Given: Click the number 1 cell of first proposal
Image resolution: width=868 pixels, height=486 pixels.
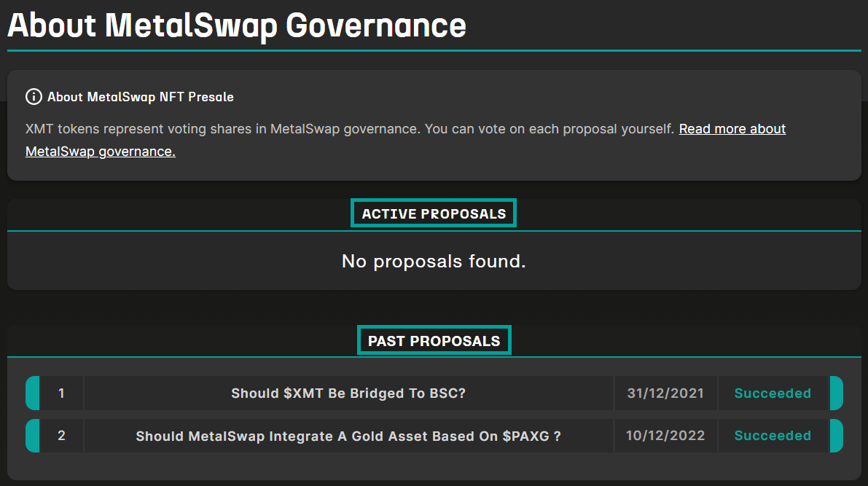Looking at the screenshot, I should [x=61, y=393].
